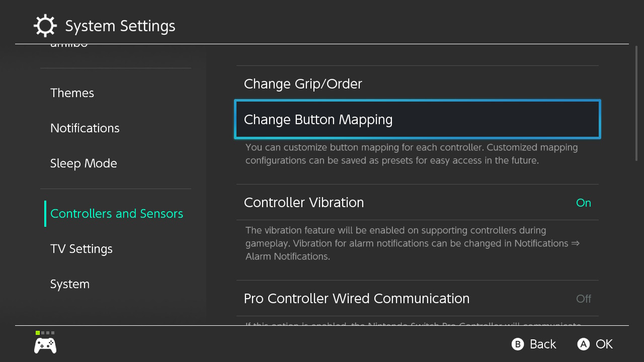Select partially hidden amiibo sidebar entry

(x=69, y=46)
